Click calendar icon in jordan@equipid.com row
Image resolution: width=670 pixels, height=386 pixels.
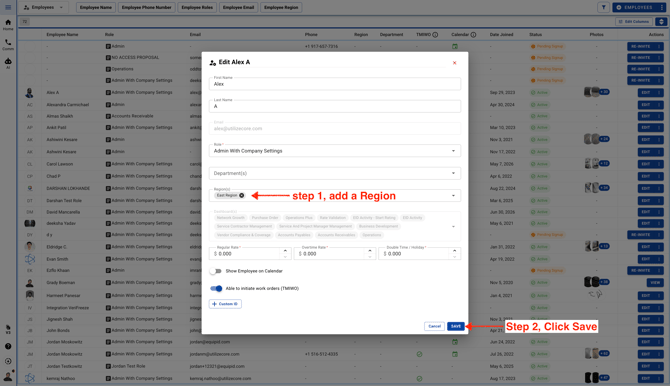point(455,342)
